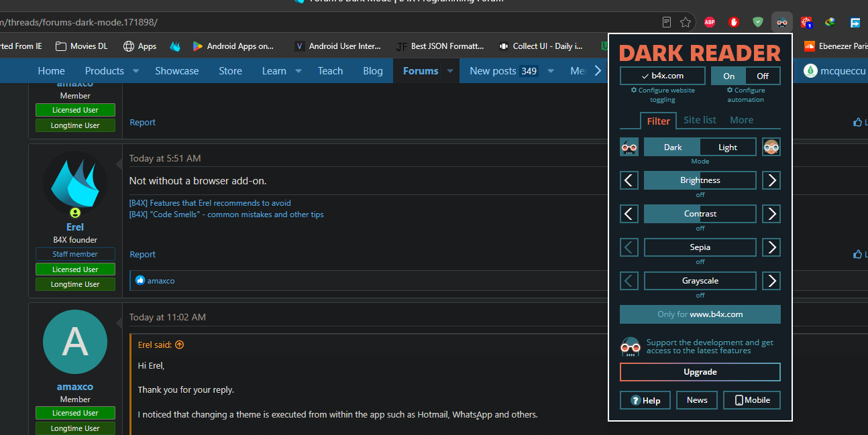The width and height of the screenshot is (868, 435).
Task: Click the Upgrade button in Dark Reader
Action: tap(700, 372)
